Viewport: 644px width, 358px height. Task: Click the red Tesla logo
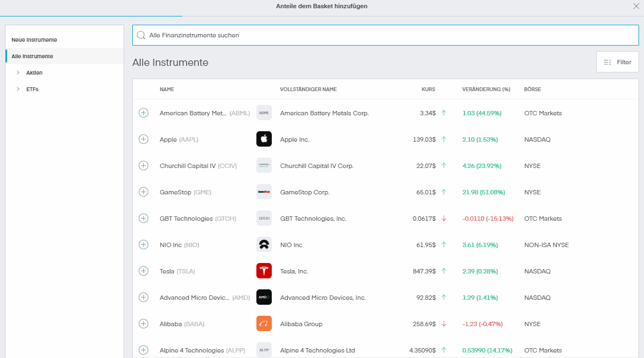tap(264, 271)
